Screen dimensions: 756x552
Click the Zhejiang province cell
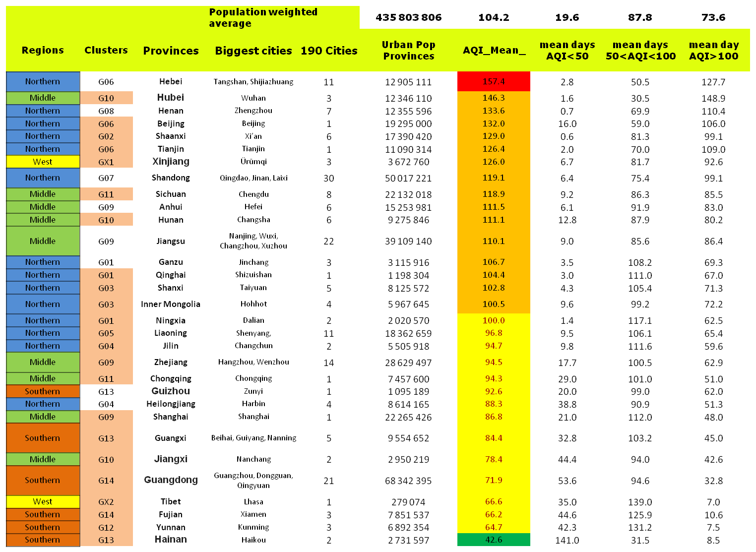pos(171,362)
